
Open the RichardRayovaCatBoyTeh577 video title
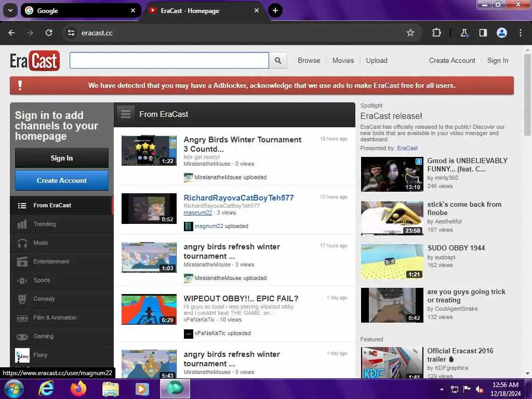click(x=238, y=198)
